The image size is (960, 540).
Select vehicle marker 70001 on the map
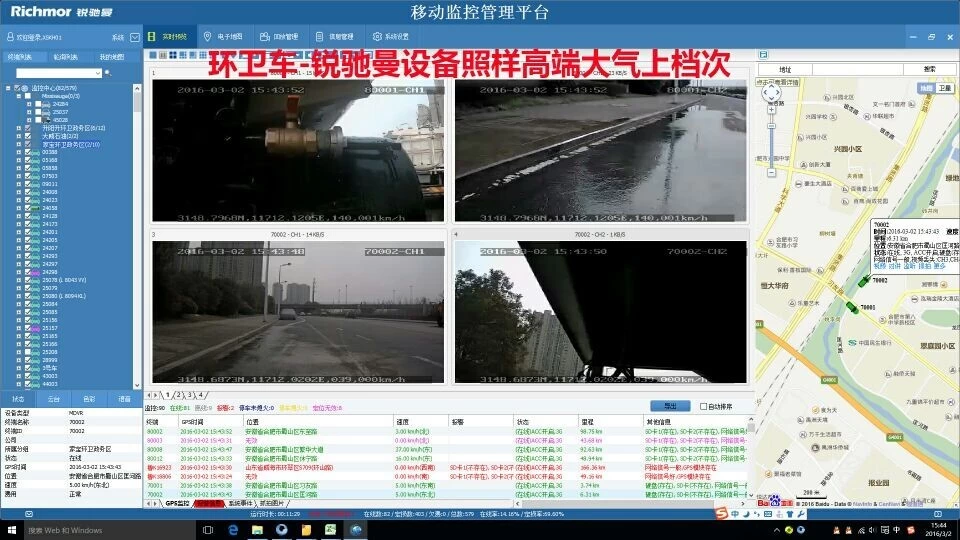coord(852,307)
